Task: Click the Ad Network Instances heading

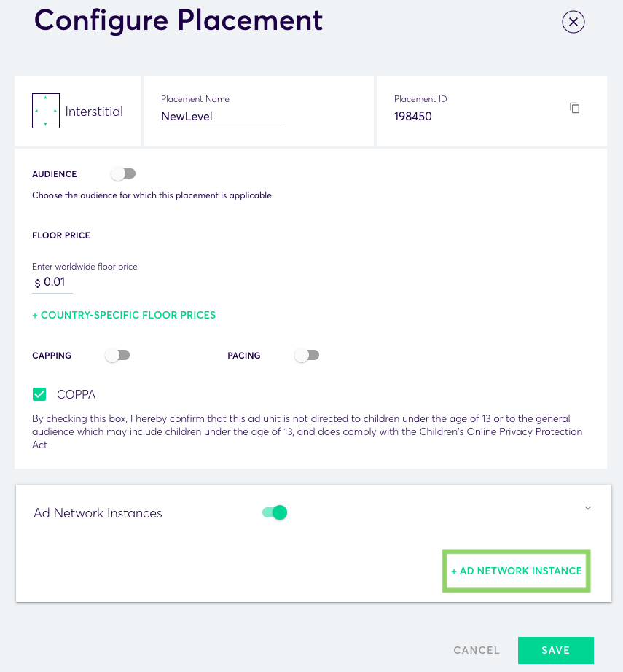Action: pyautogui.click(x=98, y=513)
